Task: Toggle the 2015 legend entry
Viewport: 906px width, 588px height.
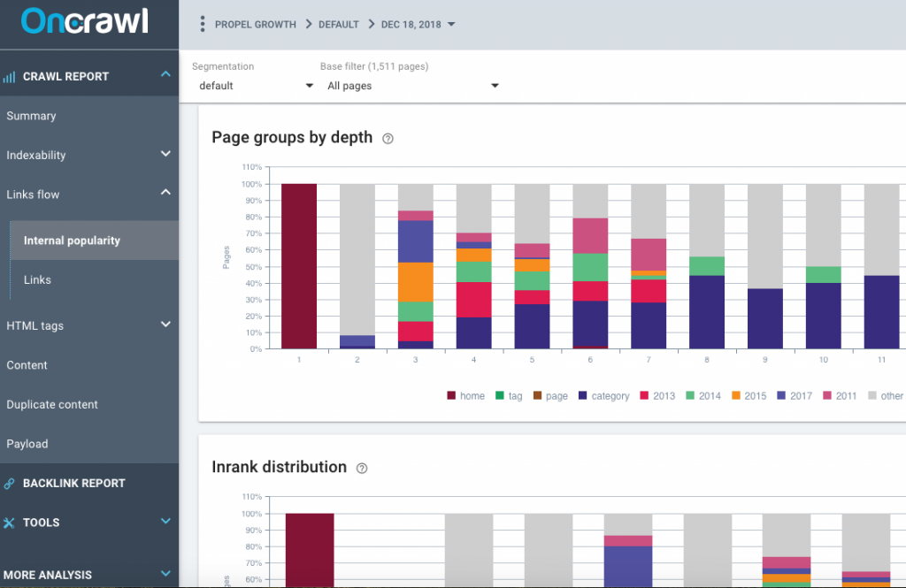Action: 749,395
